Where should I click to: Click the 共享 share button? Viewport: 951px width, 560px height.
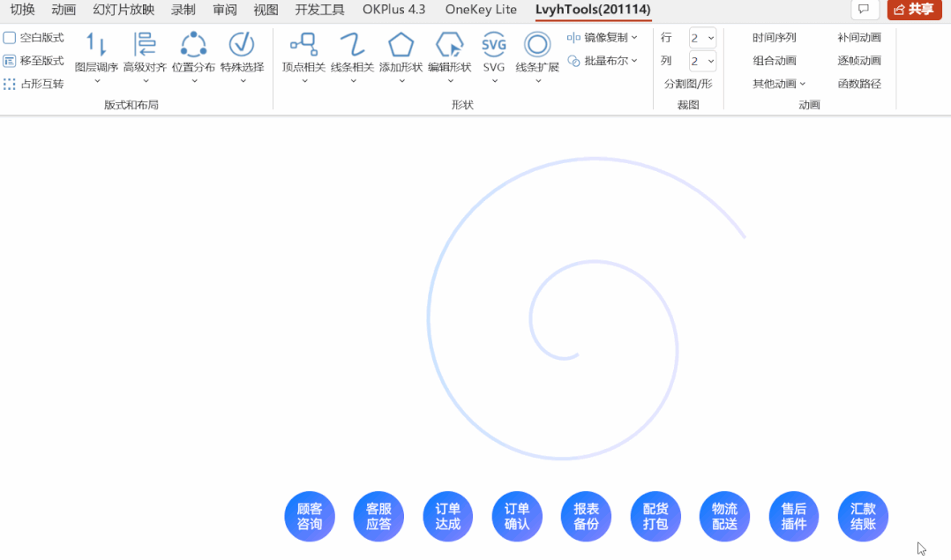[914, 9]
